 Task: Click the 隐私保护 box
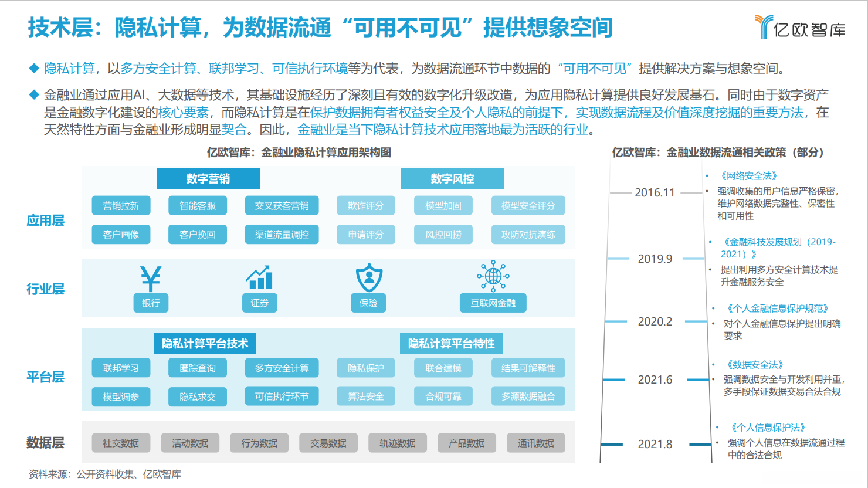pyautogui.click(x=366, y=368)
